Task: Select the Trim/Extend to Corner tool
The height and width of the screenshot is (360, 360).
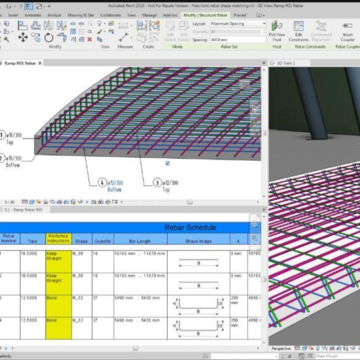Action: (62, 37)
